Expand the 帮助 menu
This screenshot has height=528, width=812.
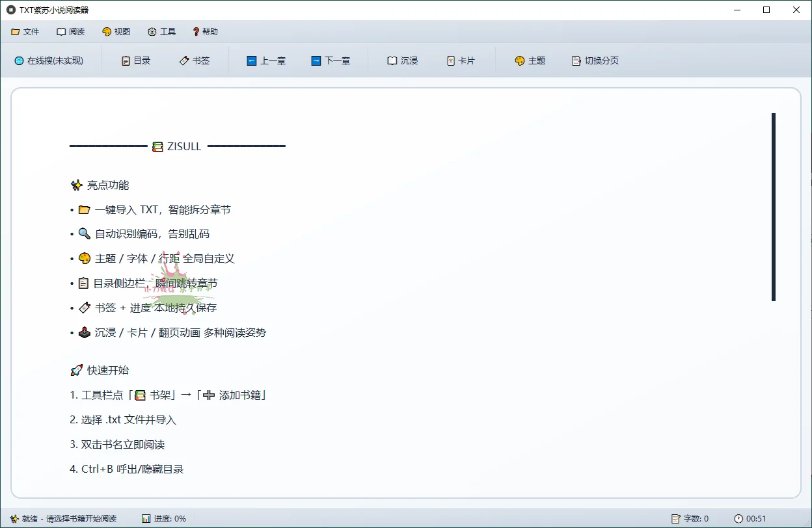click(x=205, y=31)
